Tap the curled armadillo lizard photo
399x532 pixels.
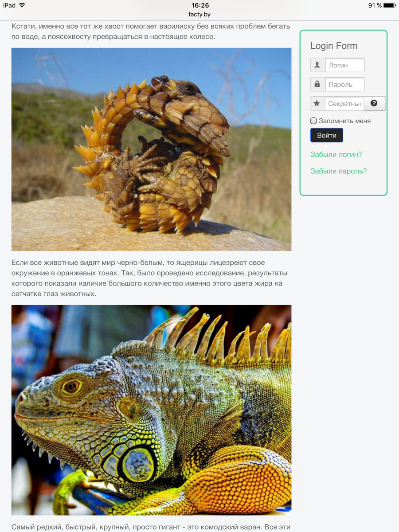(x=151, y=149)
